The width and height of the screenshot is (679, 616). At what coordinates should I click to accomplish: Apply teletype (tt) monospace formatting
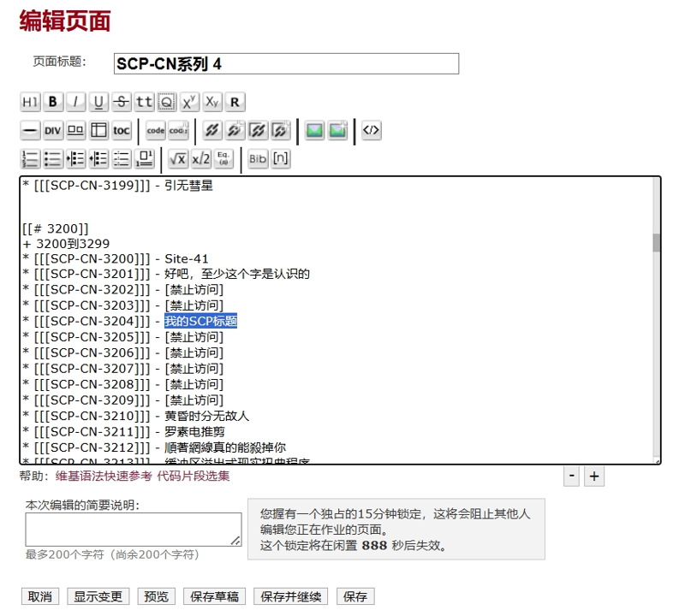144,102
